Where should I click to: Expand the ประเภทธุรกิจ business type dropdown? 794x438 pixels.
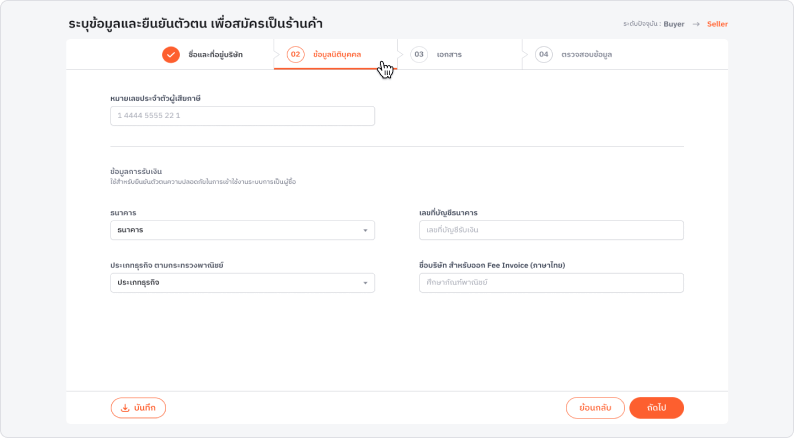[x=243, y=283]
